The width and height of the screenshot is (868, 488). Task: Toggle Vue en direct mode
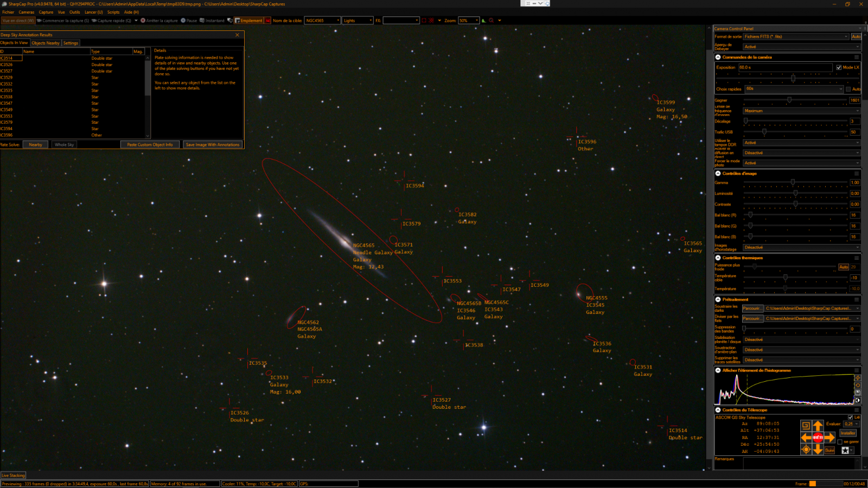(x=18, y=21)
